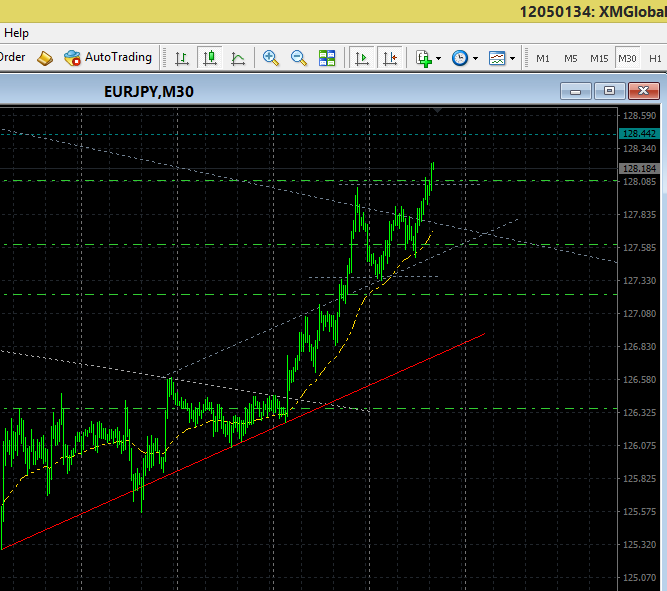
Task: Select the M1 timeframe
Action: pyautogui.click(x=543, y=58)
